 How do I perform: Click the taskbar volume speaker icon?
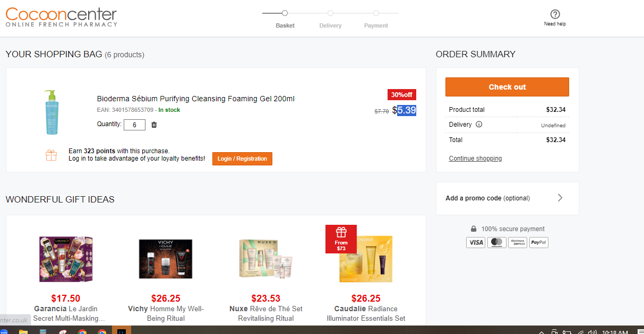click(593, 332)
